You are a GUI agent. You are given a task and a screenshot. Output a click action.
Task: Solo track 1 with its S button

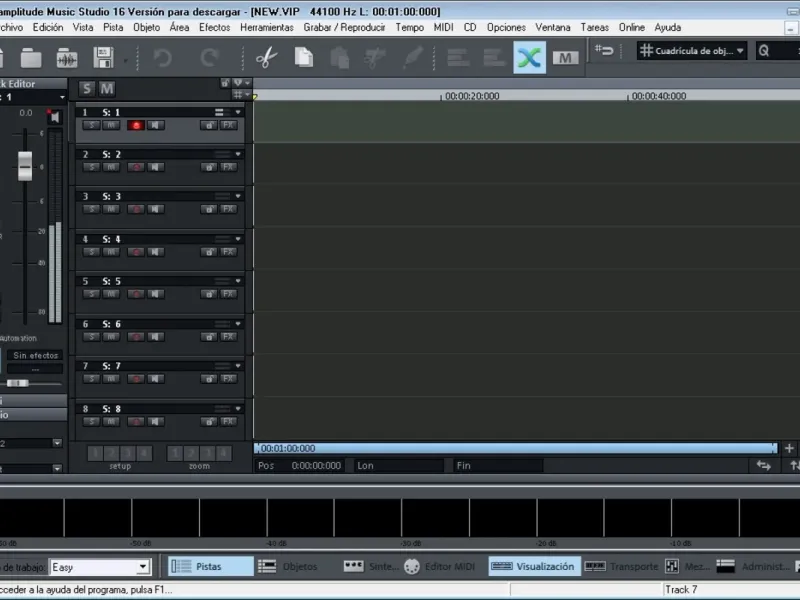point(91,125)
